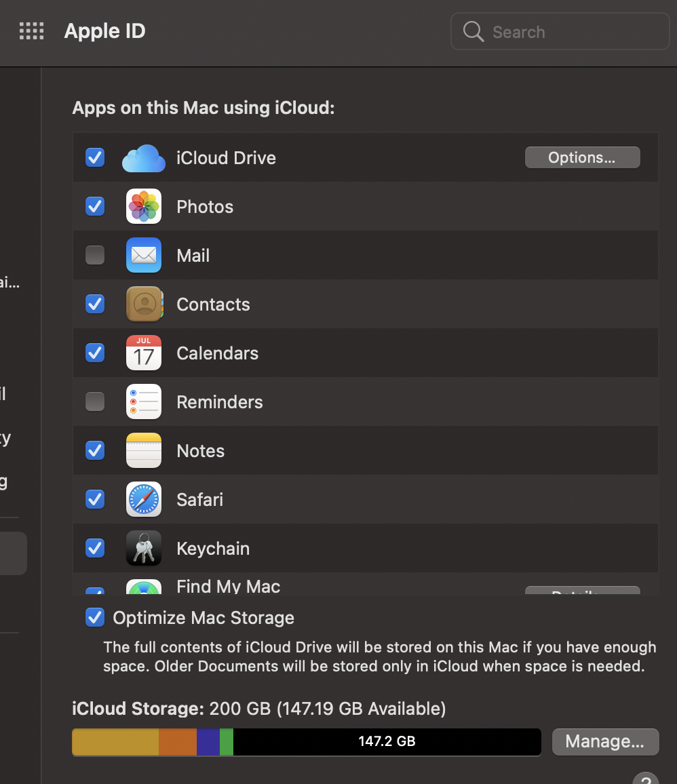
Task: Click the Mail envelope icon
Action: [144, 255]
